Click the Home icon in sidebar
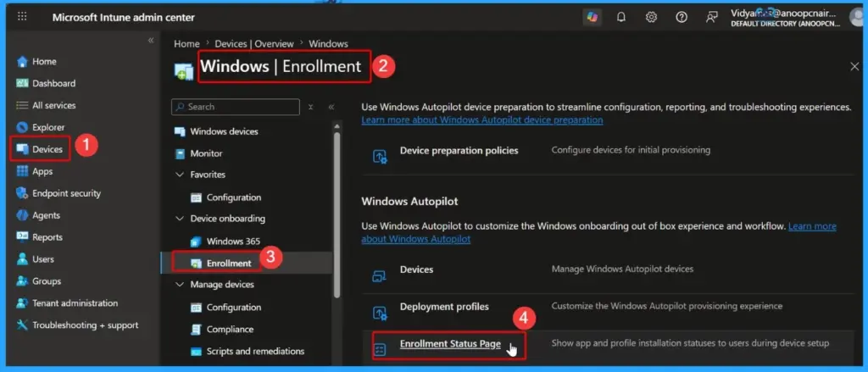The image size is (868, 372). (22, 62)
